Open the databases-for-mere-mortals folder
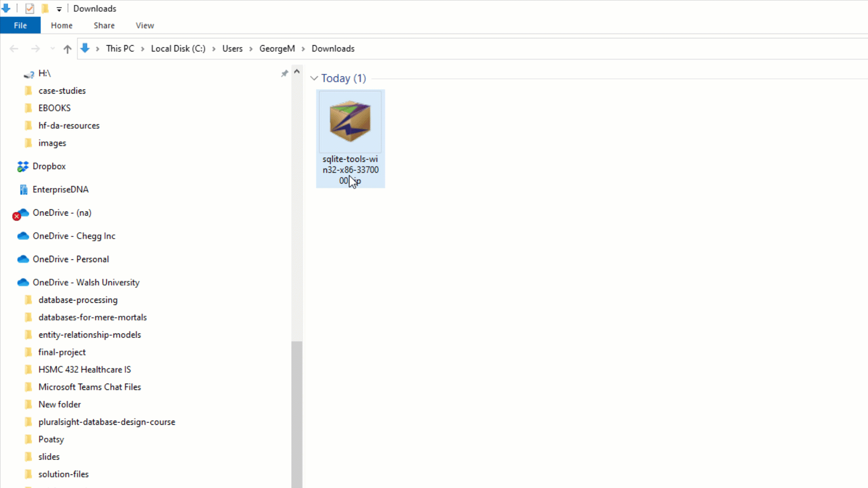This screenshot has width=868, height=488. [93, 317]
